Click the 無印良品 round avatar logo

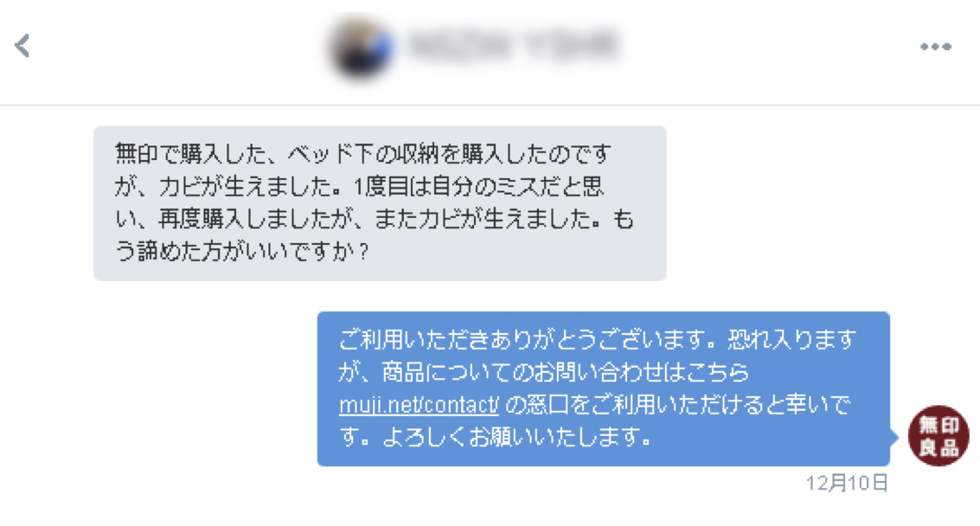pos(938,435)
